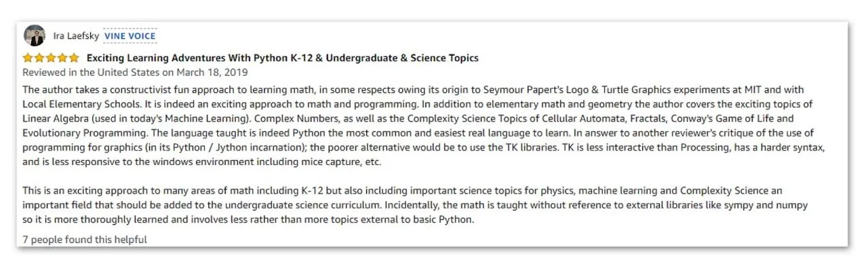Click the first star of the rating
The width and height of the screenshot is (868, 262).
click(28, 58)
